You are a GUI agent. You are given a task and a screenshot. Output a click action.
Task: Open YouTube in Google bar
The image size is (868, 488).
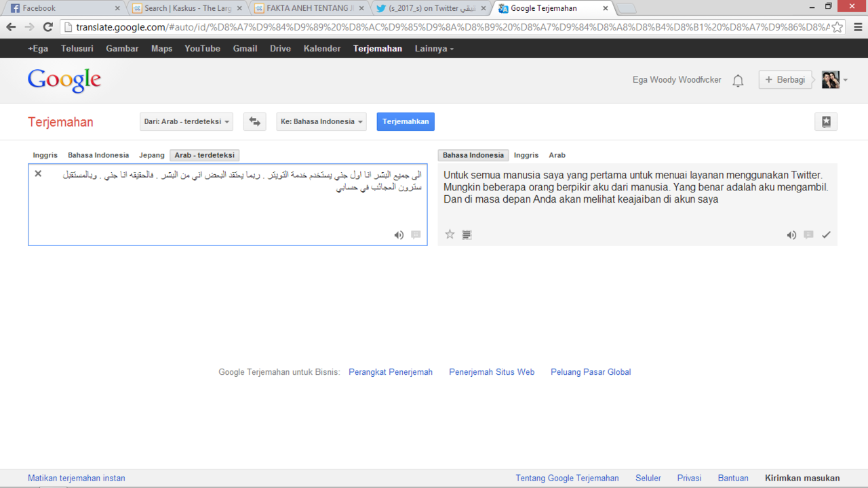click(202, 49)
